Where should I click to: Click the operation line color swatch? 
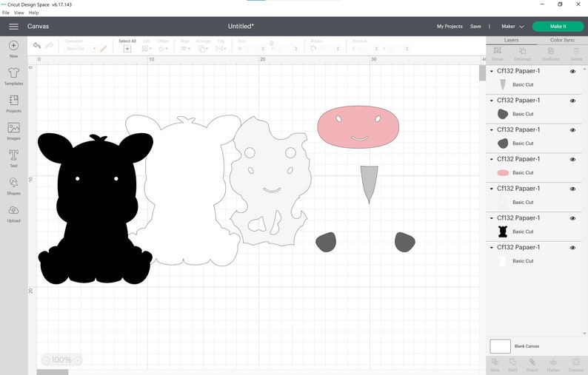103,49
